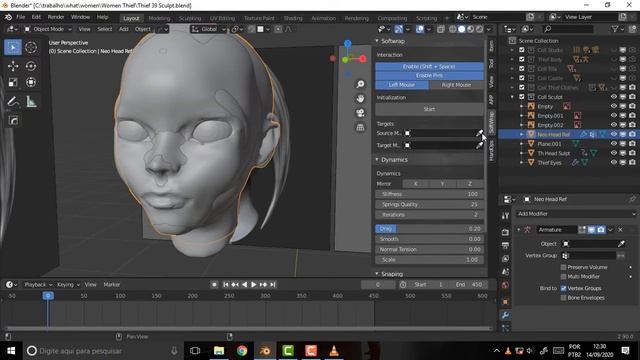Open the Output properties tab
The image size is (640, 360).
505,245
